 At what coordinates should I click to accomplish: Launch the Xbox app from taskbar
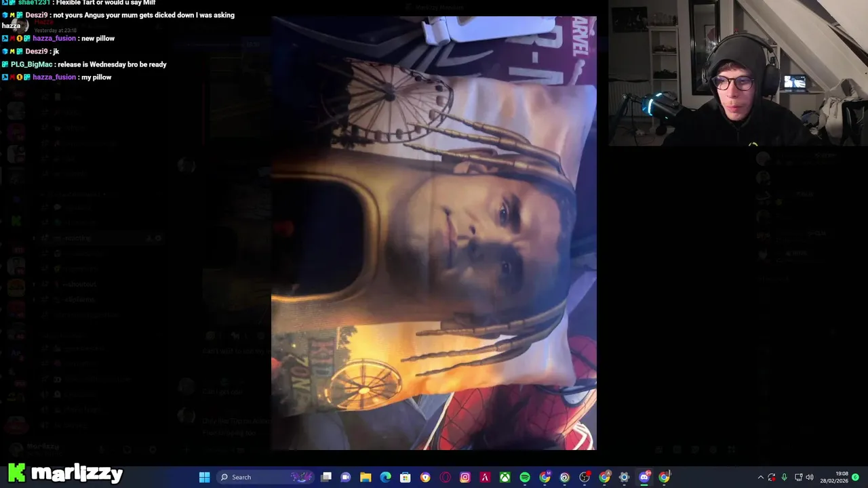point(505,477)
